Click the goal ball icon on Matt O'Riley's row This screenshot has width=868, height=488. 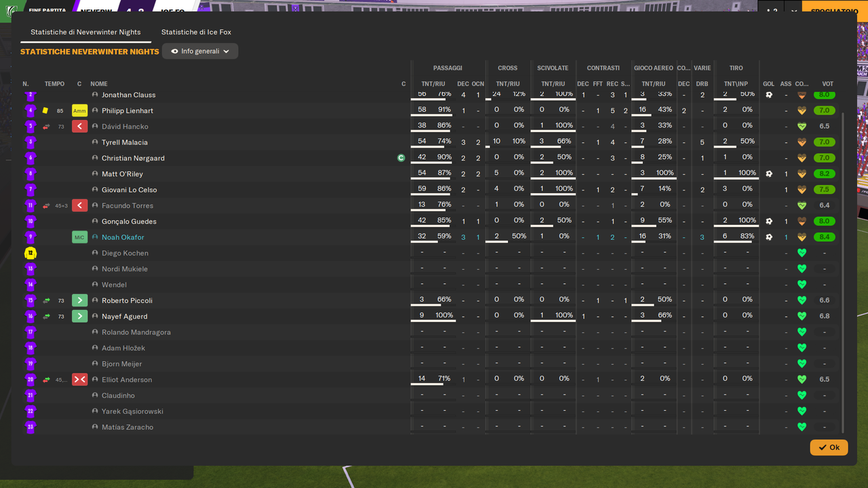pyautogui.click(x=769, y=174)
